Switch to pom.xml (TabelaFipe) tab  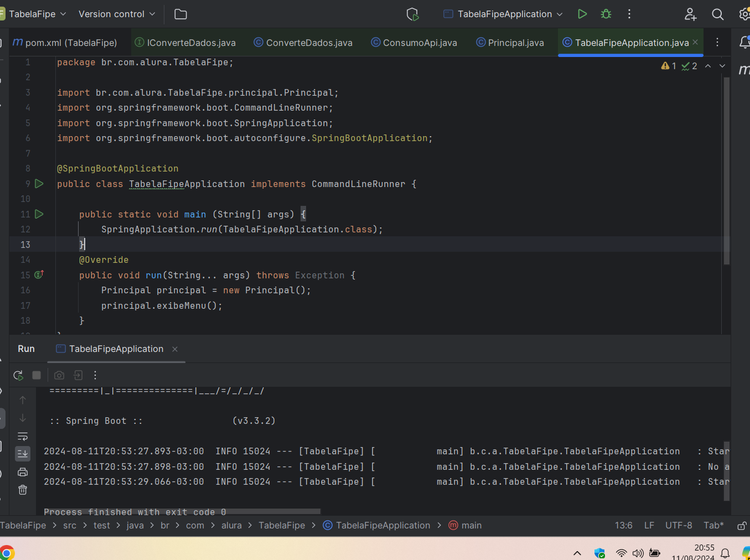coord(65,43)
